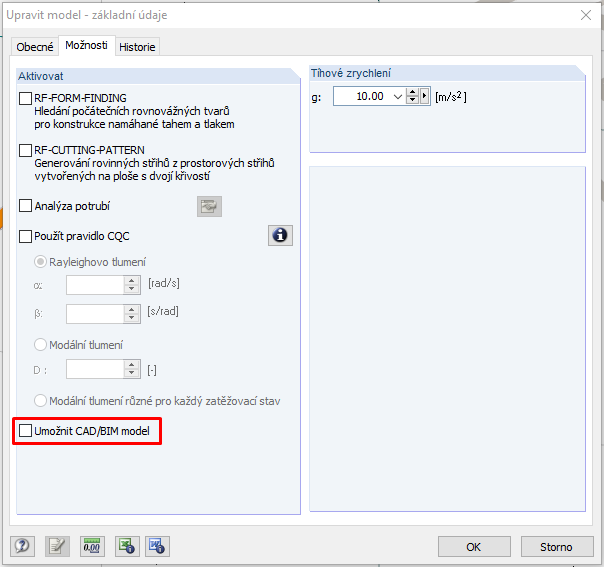Click the alpha spinner control

pyautogui.click(x=132, y=285)
